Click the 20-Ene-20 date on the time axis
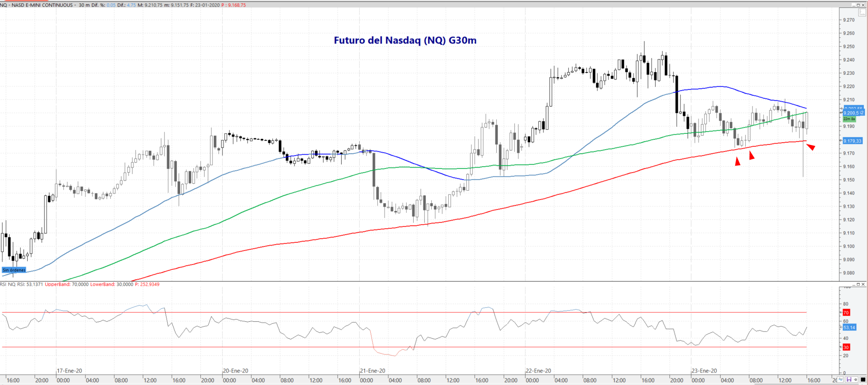The image size is (868, 385). coord(236,371)
